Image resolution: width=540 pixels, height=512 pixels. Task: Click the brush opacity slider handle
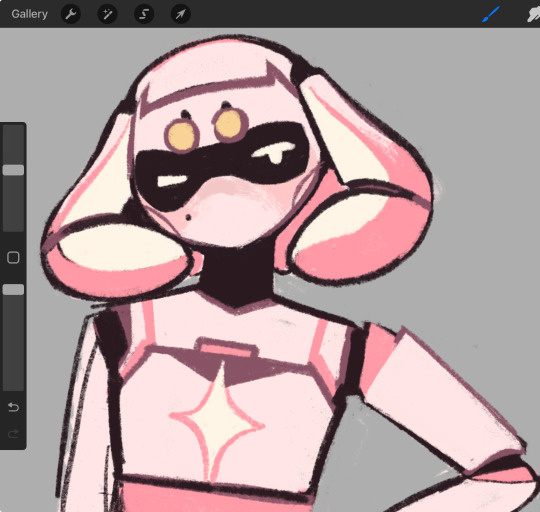pos(13,290)
